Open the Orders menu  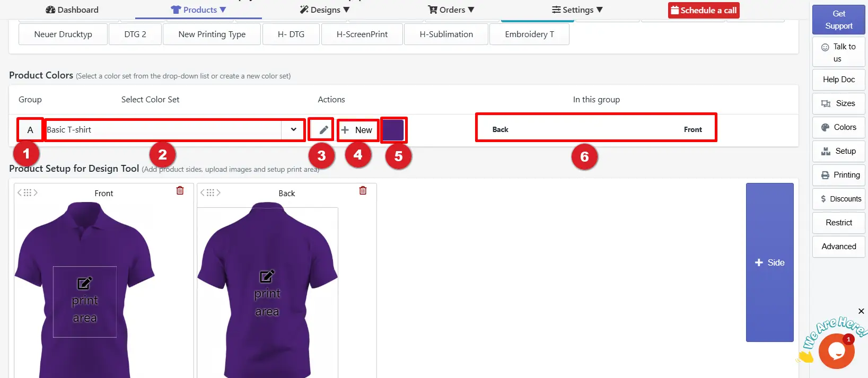click(x=451, y=10)
